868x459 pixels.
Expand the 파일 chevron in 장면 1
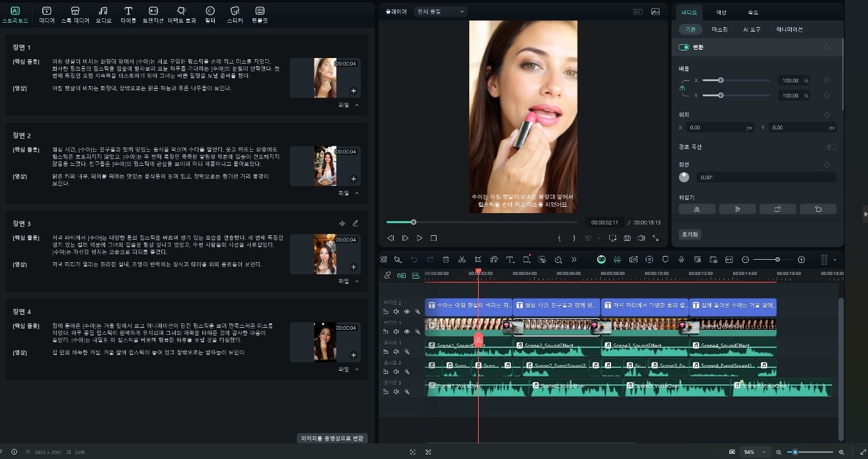[357, 105]
